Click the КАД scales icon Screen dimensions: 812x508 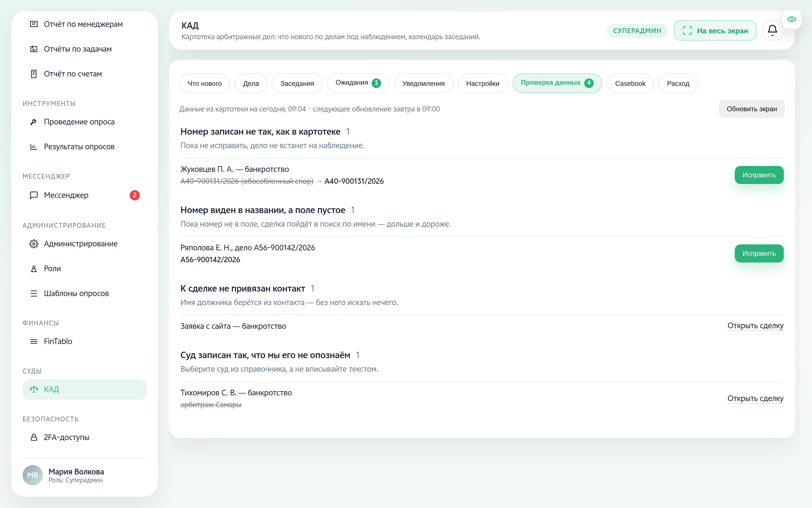pyautogui.click(x=34, y=389)
